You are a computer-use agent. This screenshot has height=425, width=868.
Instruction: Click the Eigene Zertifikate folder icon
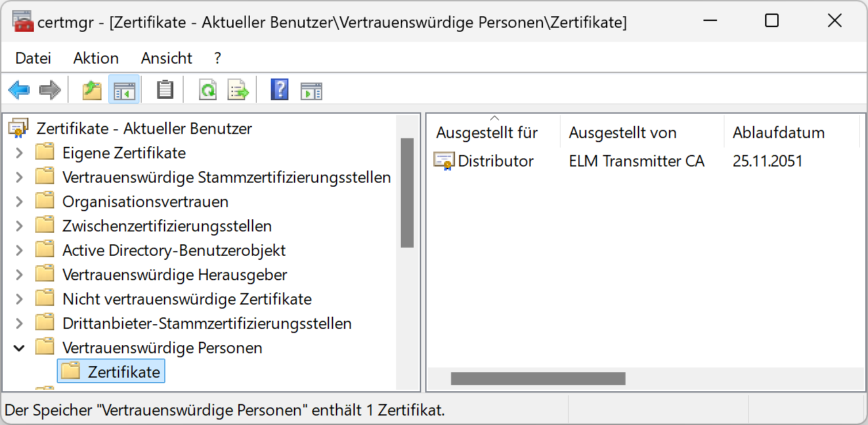click(x=45, y=152)
